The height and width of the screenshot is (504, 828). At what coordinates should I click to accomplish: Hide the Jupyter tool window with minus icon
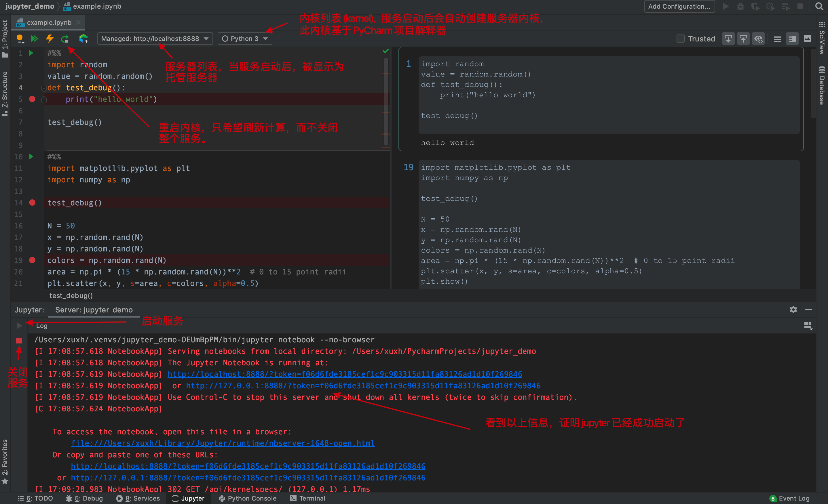pos(808,310)
